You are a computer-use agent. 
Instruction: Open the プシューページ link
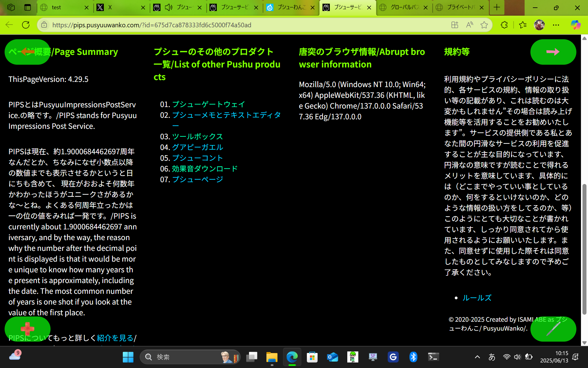click(x=198, y=179)
